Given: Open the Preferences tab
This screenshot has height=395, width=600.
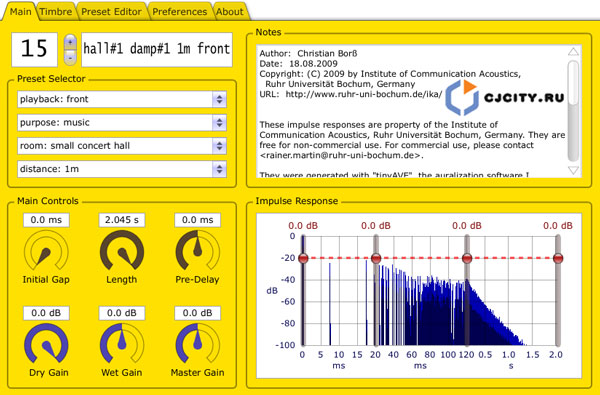Looking at the screenshot, I should (x=179, y=11).
